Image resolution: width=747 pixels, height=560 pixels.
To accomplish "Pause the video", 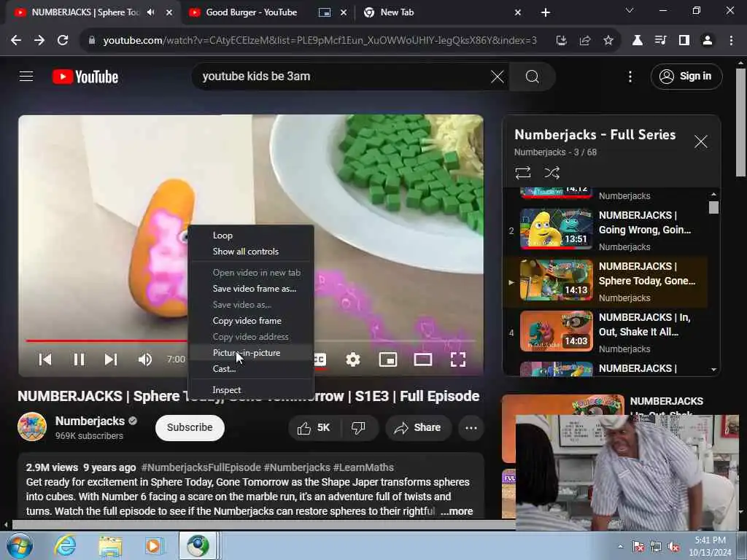I will (79, 359).
